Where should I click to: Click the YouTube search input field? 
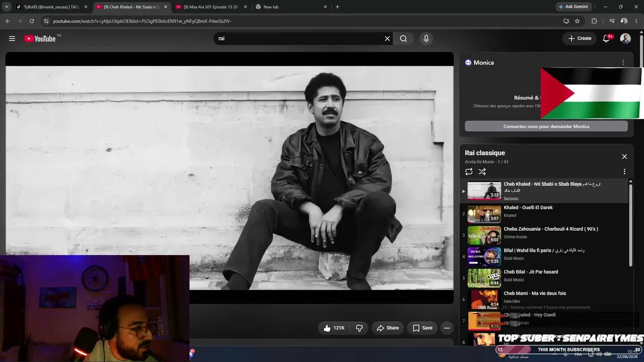(299, 39)
